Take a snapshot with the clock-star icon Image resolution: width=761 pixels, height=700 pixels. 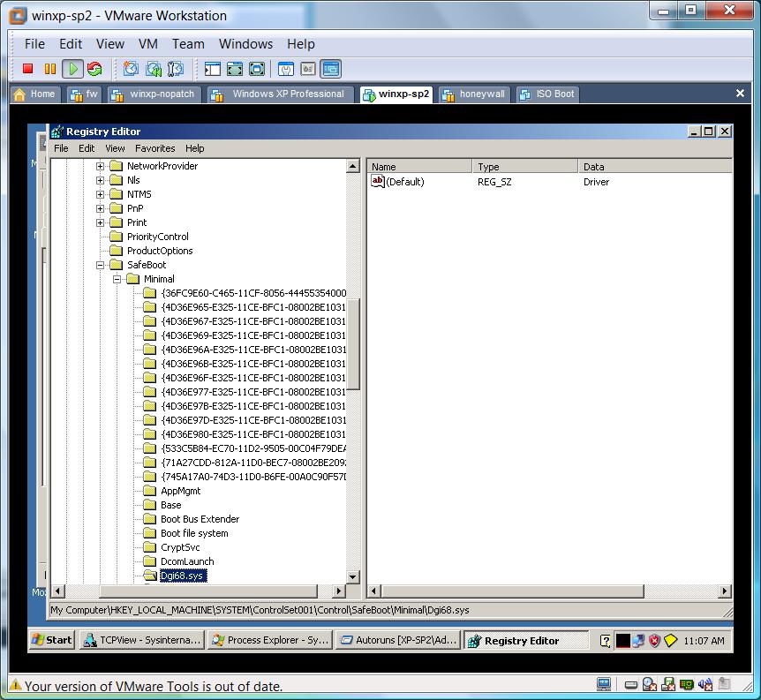pos(131,69)
